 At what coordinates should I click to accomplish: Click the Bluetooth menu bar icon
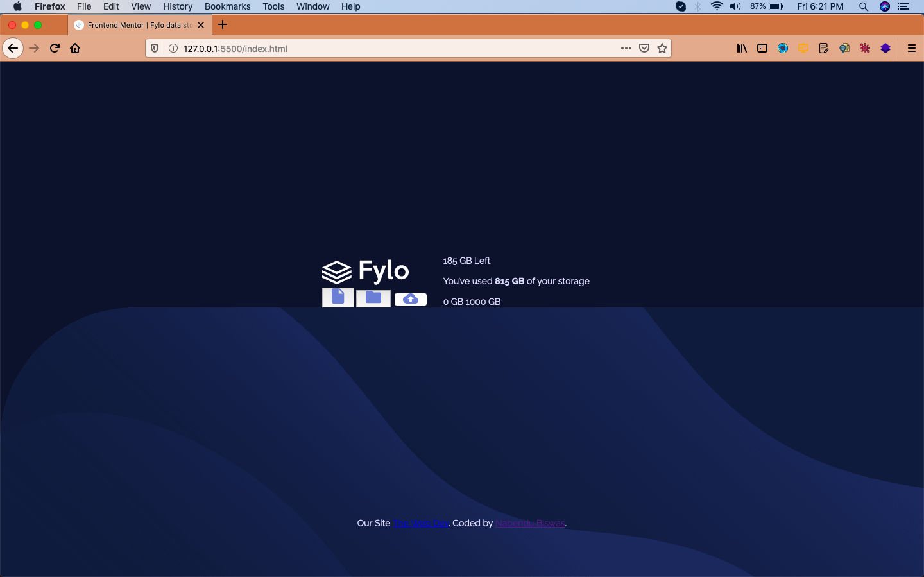(698, 6)
